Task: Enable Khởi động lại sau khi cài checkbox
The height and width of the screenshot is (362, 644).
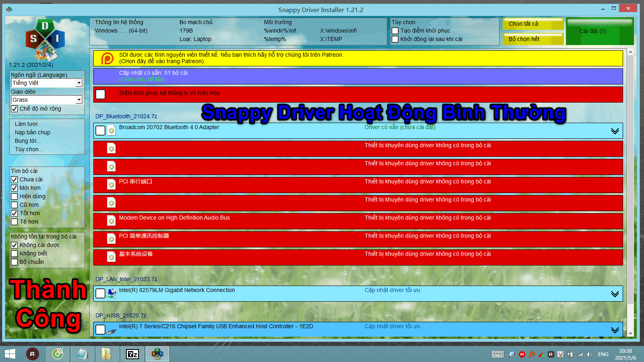Action: [x=395, y=39]
